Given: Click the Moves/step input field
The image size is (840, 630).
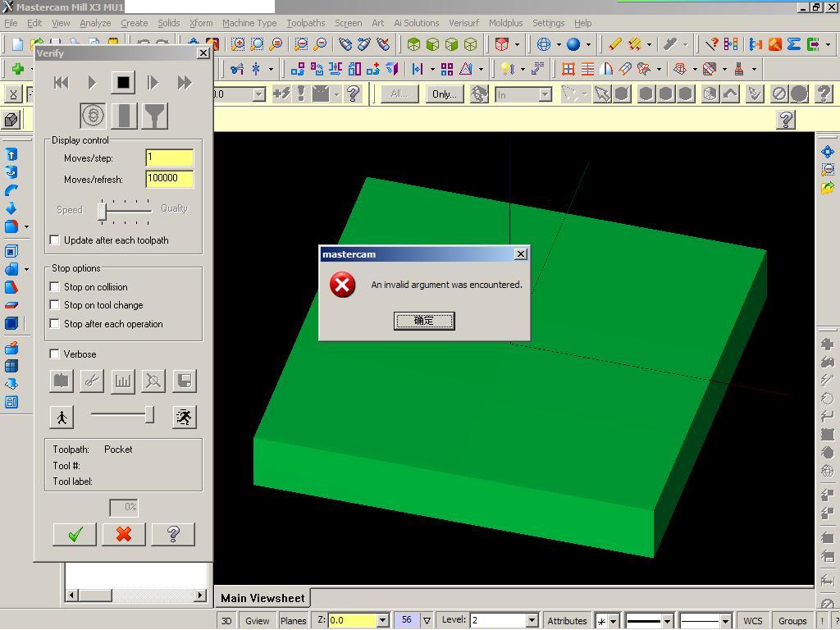Looking at the screenshot, I should coord(169,157).
